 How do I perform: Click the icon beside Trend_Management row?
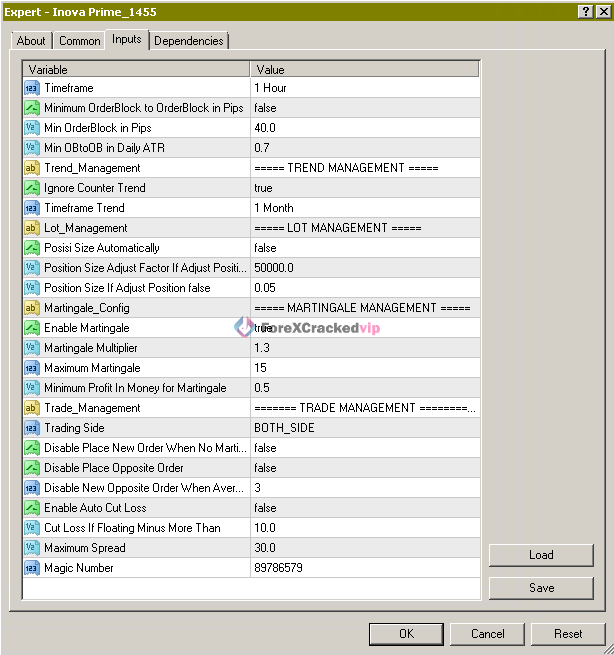(x=31, y=168)
